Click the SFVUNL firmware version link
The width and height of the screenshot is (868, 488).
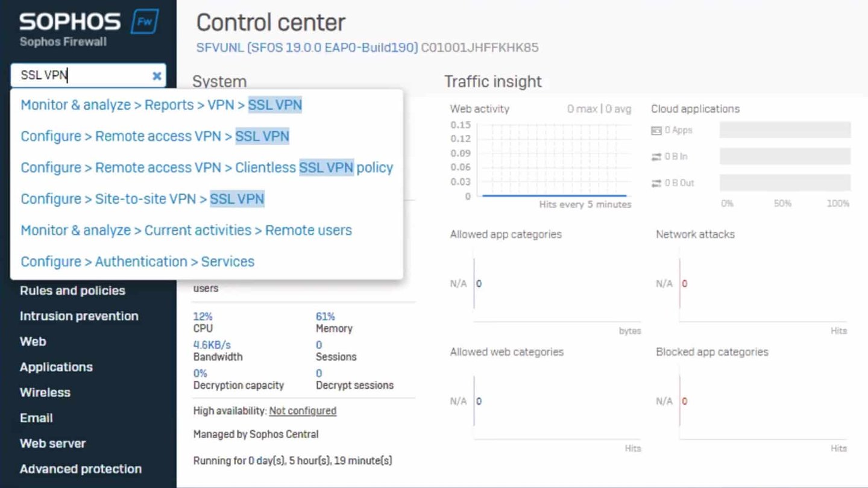point(307,47)
